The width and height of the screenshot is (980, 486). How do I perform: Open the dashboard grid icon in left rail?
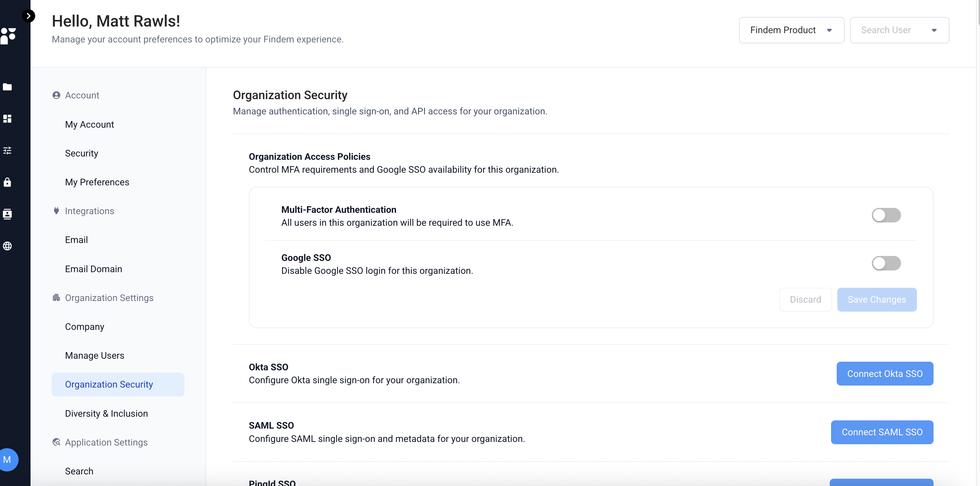click(7, 119)
